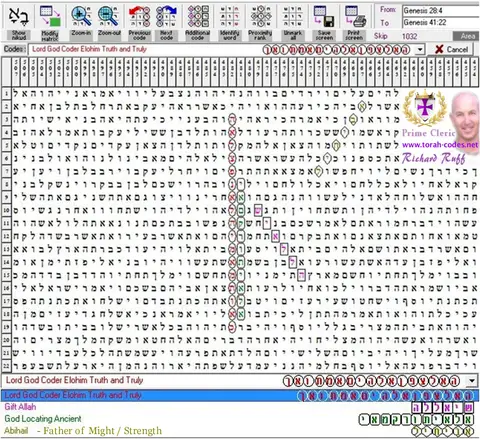Image resolution: width=480 pixels, height=439 pixels.
Task: Select the Gift Allah code row
Action: coord(239,407)
